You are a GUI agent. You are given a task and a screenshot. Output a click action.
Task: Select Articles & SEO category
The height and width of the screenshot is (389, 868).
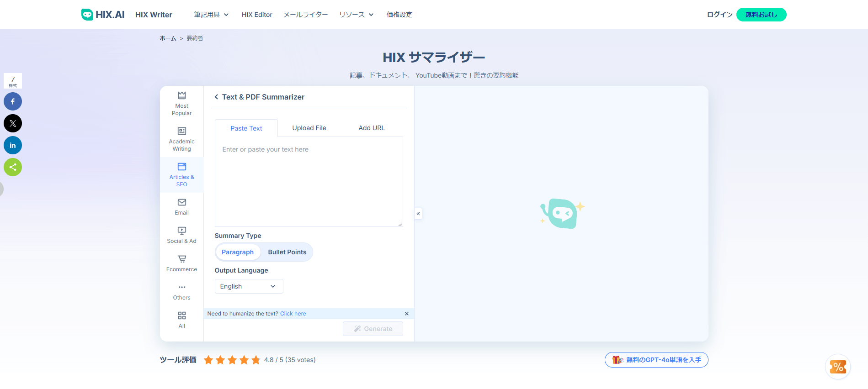point(181,175)
